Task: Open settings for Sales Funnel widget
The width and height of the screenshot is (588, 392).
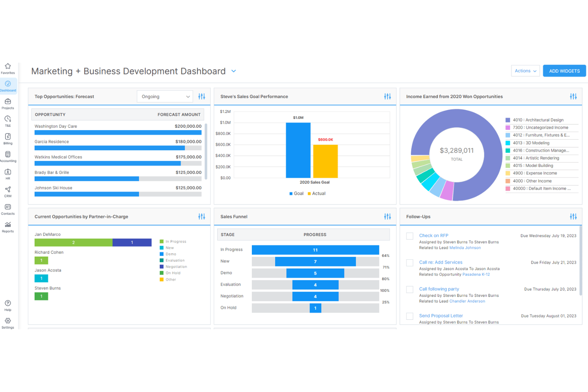Action: (x=387, y=216)
